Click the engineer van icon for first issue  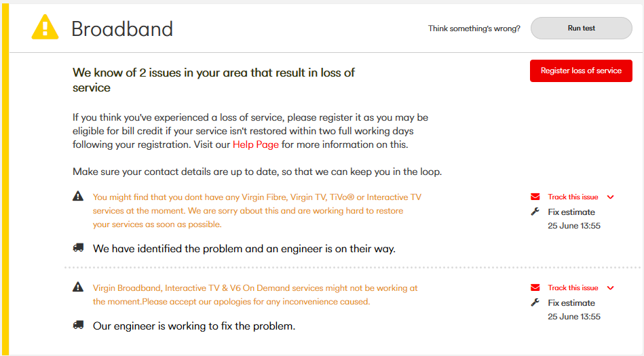[78, 248]
